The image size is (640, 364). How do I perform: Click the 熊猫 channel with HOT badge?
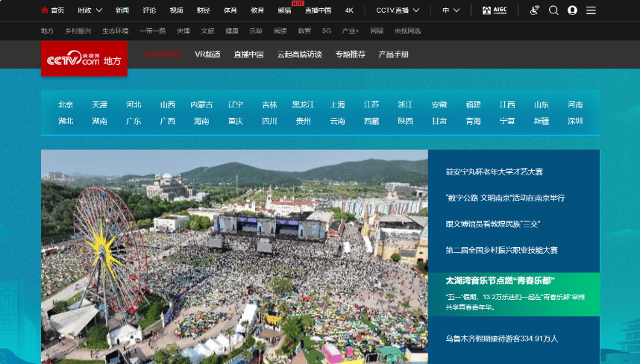pyautogui.click(x=284, y=10)
